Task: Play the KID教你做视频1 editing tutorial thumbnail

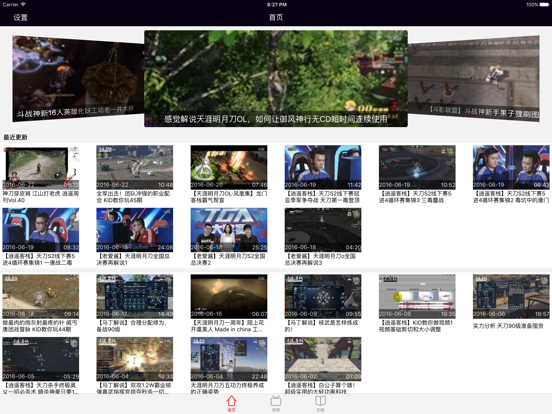Action: pyautogui.click(x=417, y=296)
